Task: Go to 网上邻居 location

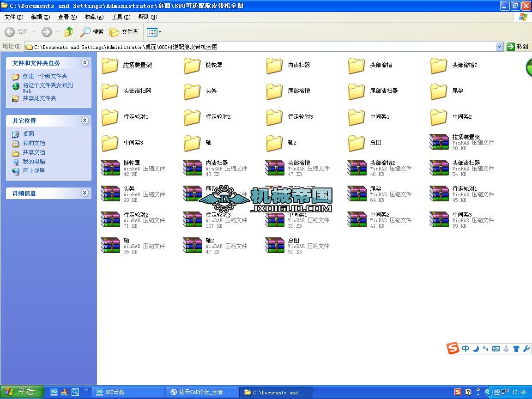Action: tap(34, 171)
